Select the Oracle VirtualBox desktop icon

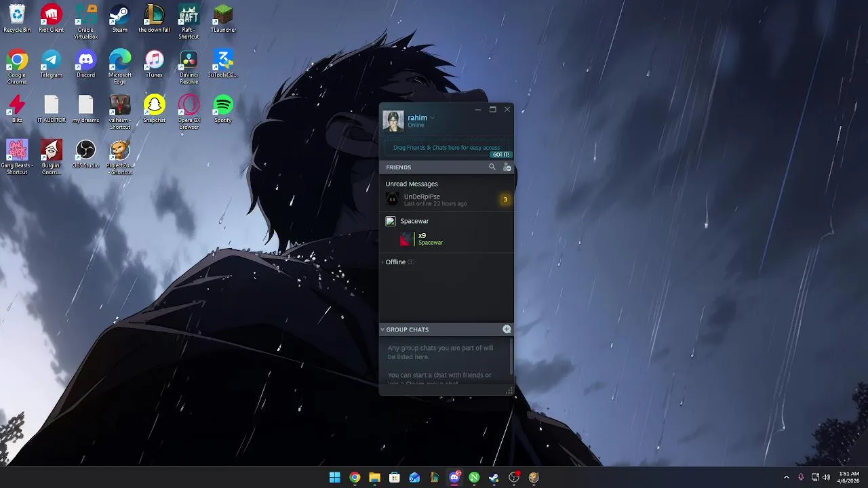[x=86, y=21]
